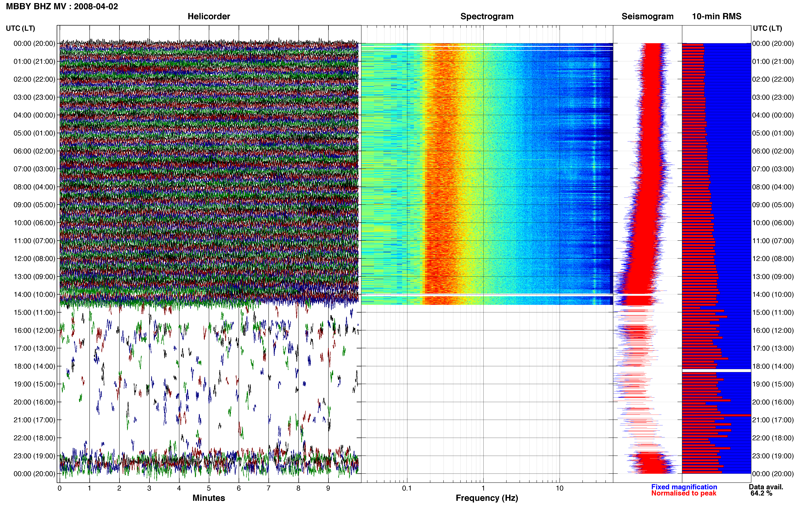Viewport: 812px width, 508px height.
Task: Select the 'Helicorder' panel heading
Action: (x=209, y=16)
